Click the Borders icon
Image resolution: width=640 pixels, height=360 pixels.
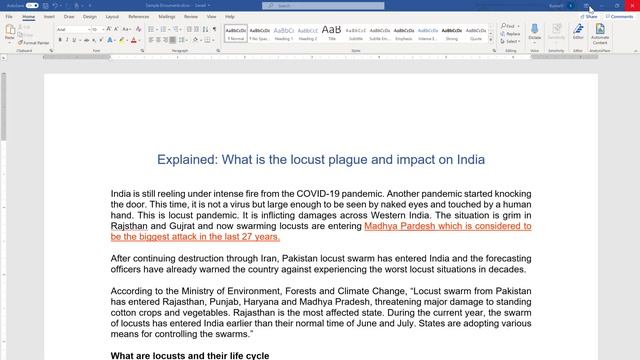(x=207, y=40)
